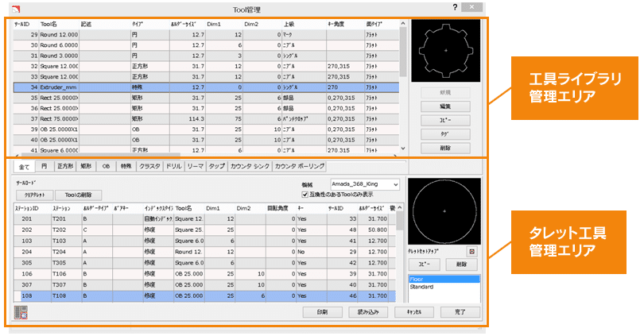Select tool ID 32 Square 12.000 row

click(206, 66)
